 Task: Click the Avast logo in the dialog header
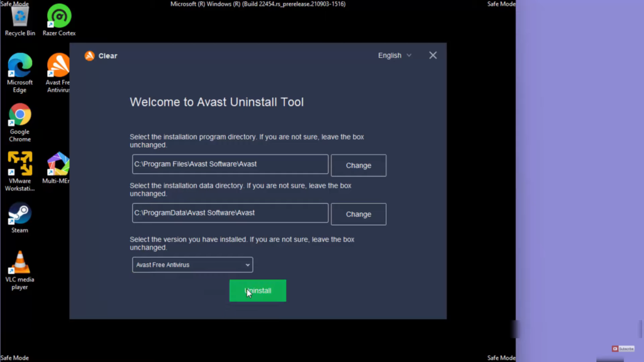coord(90,56)
